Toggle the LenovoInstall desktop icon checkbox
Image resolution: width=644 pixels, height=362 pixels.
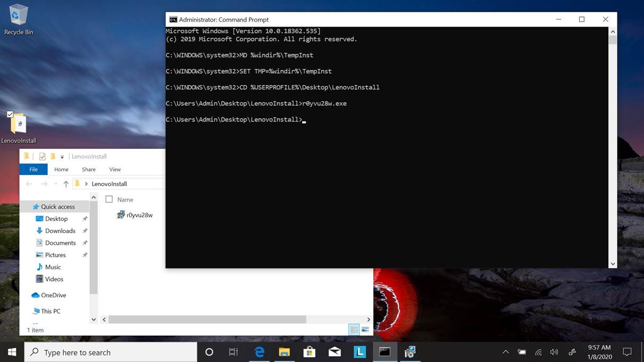10,114
